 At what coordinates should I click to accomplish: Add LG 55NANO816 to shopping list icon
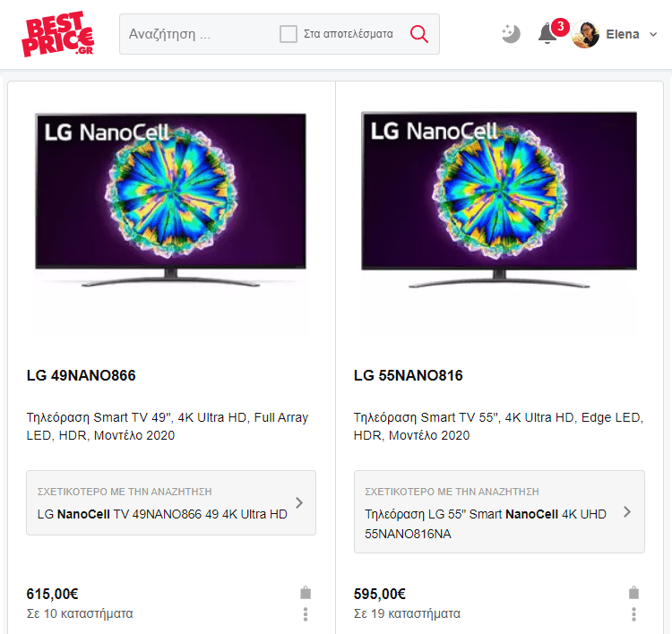click(633, 593)
